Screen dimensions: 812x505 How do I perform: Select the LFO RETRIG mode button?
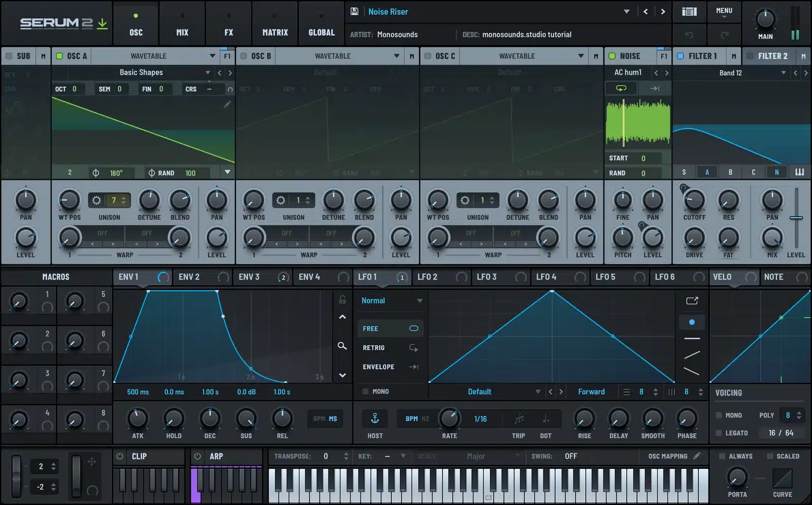click(390, 348)
